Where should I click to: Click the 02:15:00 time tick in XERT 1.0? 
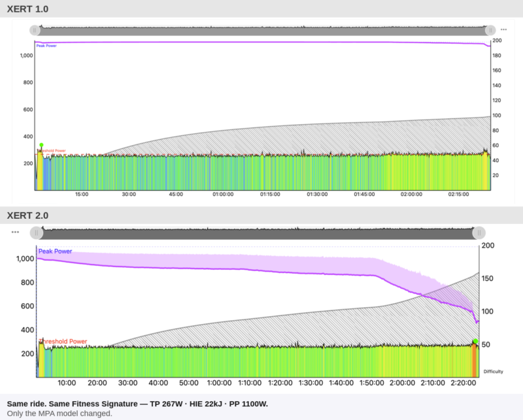[x=458, y=195]
